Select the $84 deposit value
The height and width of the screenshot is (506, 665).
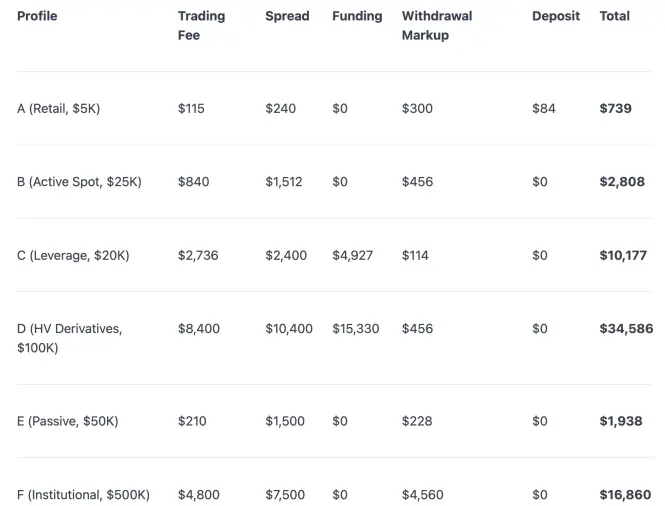pyautogui.click(x=544, y=109)
